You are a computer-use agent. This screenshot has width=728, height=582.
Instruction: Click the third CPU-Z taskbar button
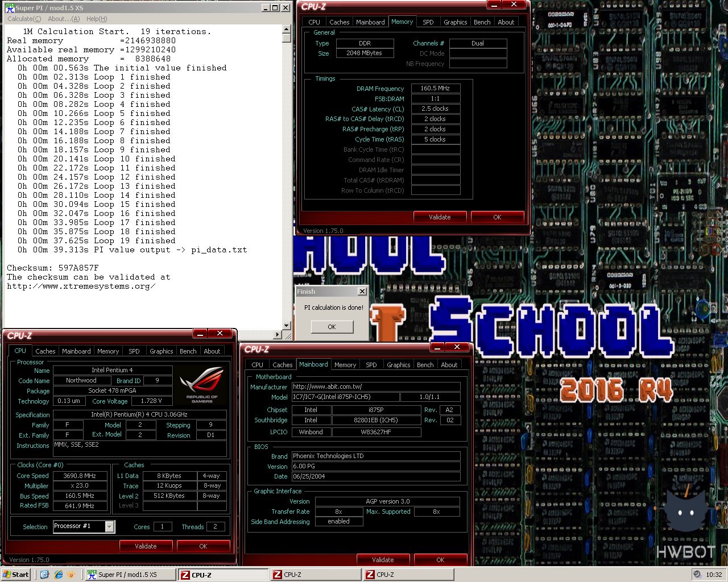(x=408, y=575)
